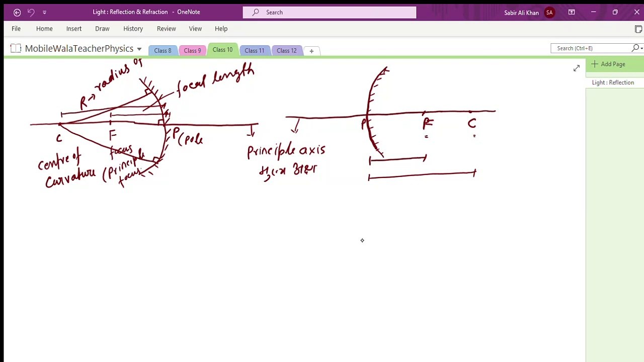The image size is (644, 362).
Task: Open the Help ribbon tab
Action: 221,29
